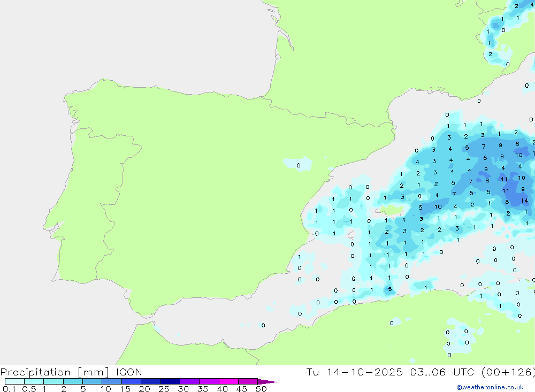Open the weatheronline.co.uk copyright link
Image resolution: width=535 pixels, height=392 pixels.
tap(490, 387)
